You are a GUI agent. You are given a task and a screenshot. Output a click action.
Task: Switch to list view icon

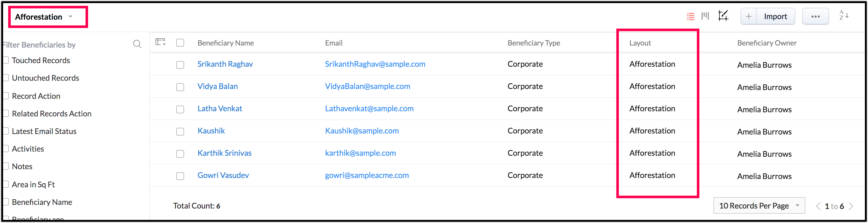(x=690, y=17)
